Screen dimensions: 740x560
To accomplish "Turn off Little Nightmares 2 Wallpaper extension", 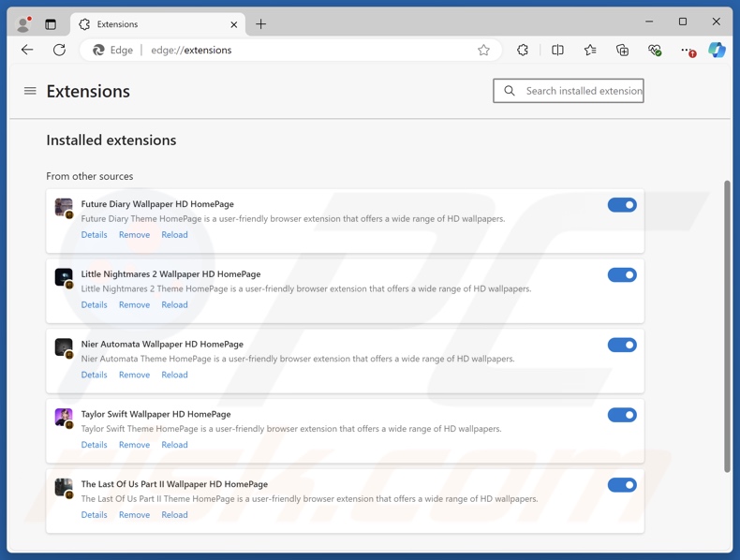I will pyautogui.click(x=622, y=275).
